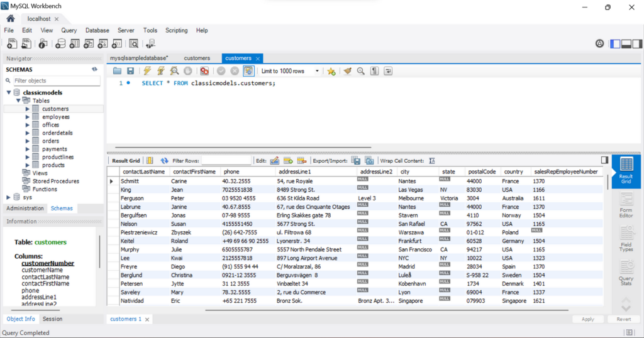Switch to the mysqlsampledatabase* tab
The width and height of the screenshot is (644, 338).
pyautogui.click(x=139, y=58)
